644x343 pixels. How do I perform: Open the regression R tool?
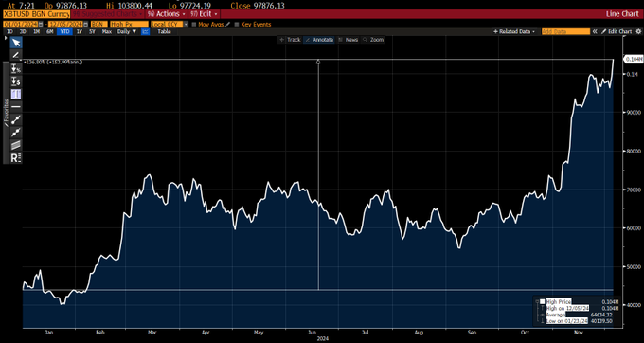[x=16, y=157]
